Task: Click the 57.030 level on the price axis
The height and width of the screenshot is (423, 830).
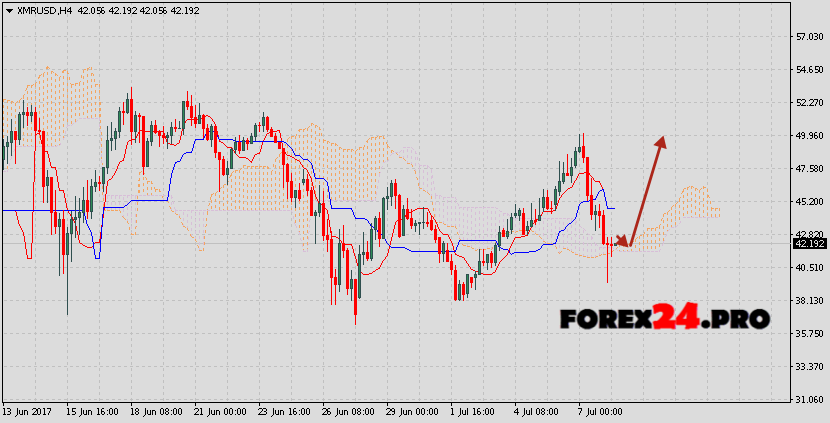Action: tap(808, 37)
